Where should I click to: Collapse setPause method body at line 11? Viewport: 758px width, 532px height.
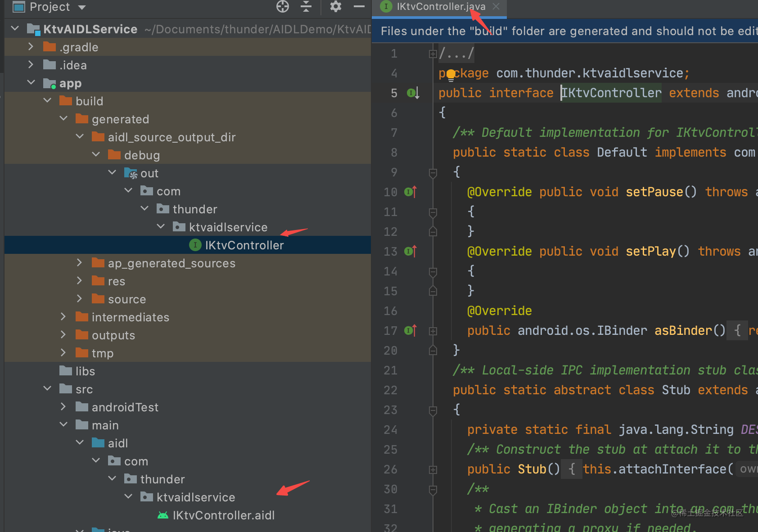point(433,212)
